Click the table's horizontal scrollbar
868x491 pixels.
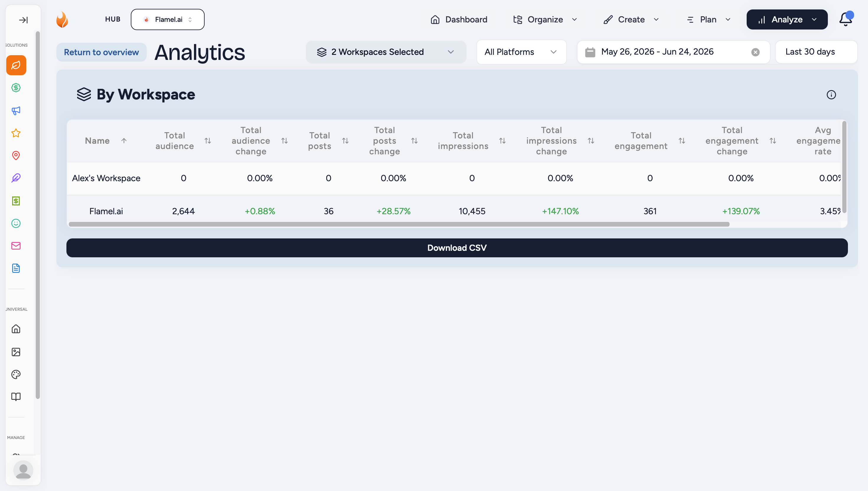pos(399,224)
